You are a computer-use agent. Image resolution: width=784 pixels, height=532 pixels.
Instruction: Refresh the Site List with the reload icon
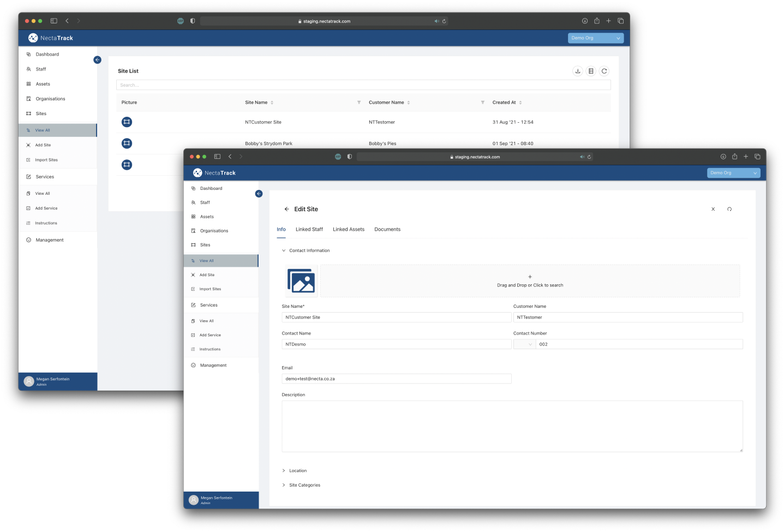coord(604,71)
